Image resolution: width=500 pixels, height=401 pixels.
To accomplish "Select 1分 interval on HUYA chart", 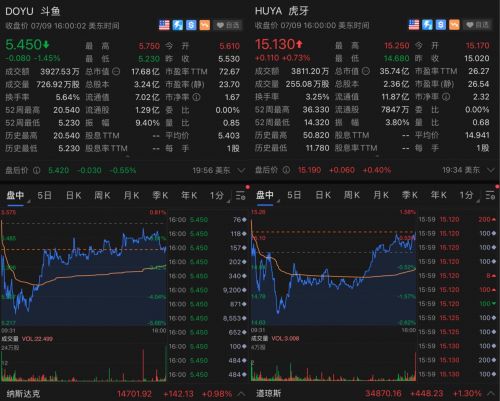I will coord(466,195).
